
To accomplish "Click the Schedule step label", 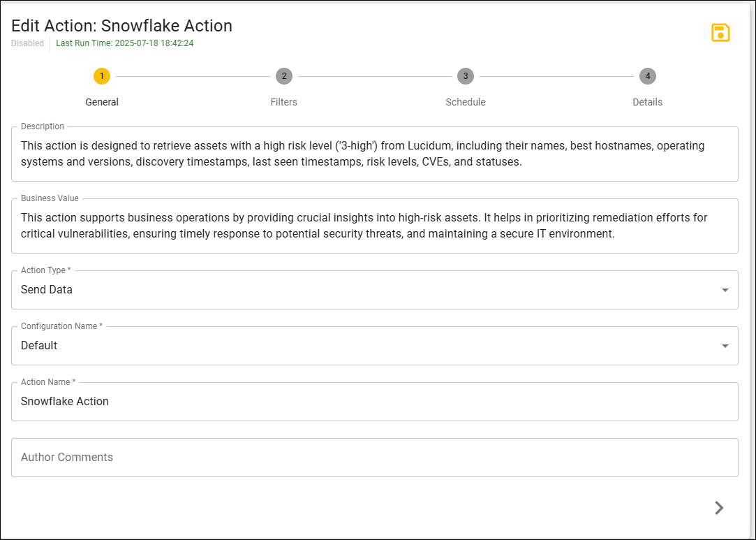I will click(466, 102).
